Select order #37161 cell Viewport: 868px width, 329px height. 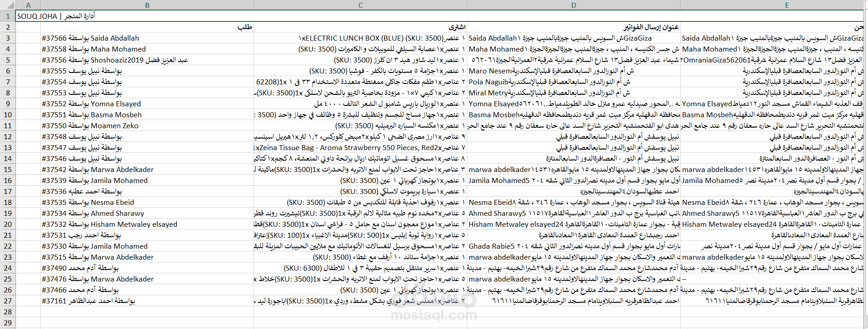click(147, 301)
